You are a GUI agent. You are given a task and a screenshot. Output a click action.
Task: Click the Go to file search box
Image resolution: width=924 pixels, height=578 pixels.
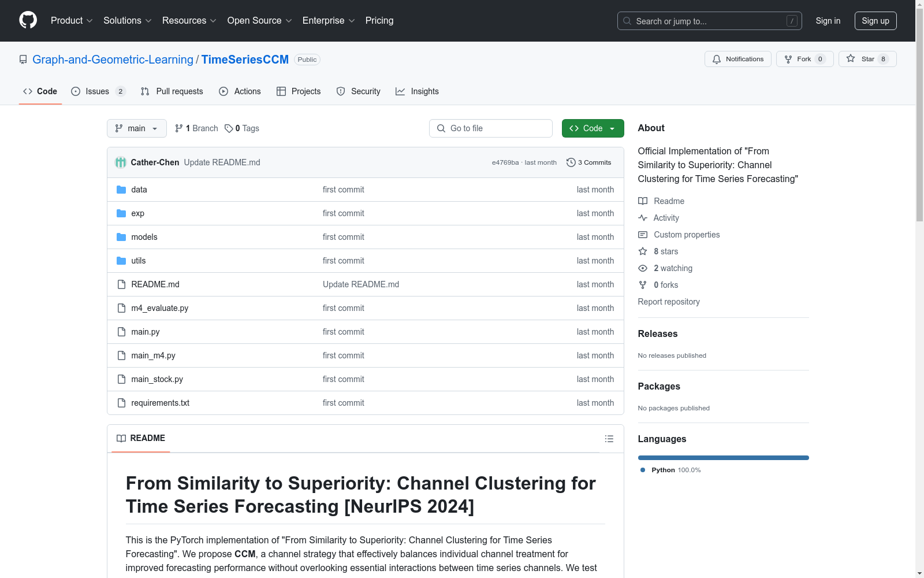tap(491, 128)
